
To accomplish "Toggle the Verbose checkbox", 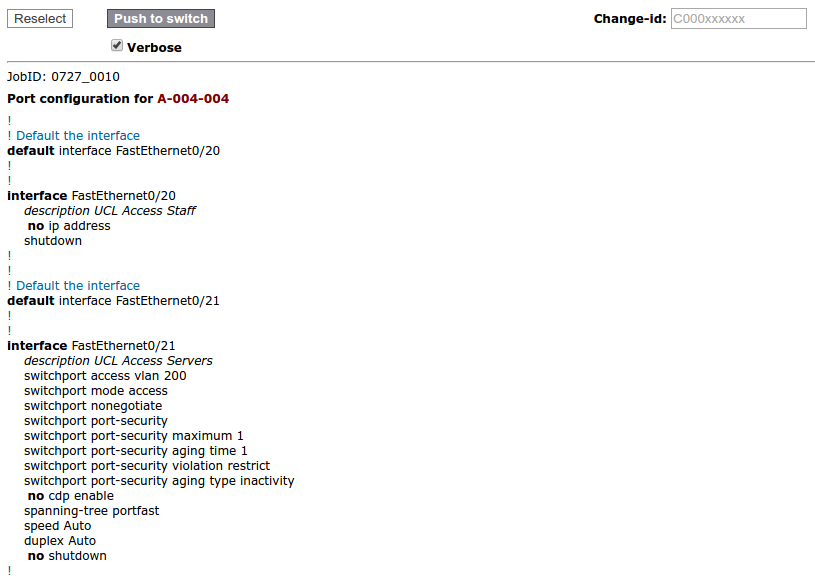I will [x=117, y=45].
